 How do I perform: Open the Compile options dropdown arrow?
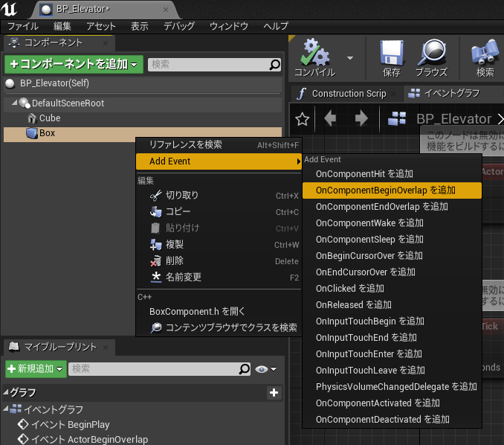click(350, 58)
